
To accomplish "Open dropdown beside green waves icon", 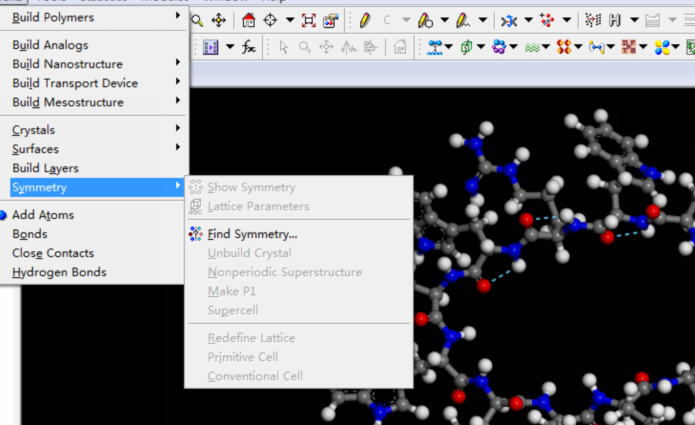I will coord(546,47).
